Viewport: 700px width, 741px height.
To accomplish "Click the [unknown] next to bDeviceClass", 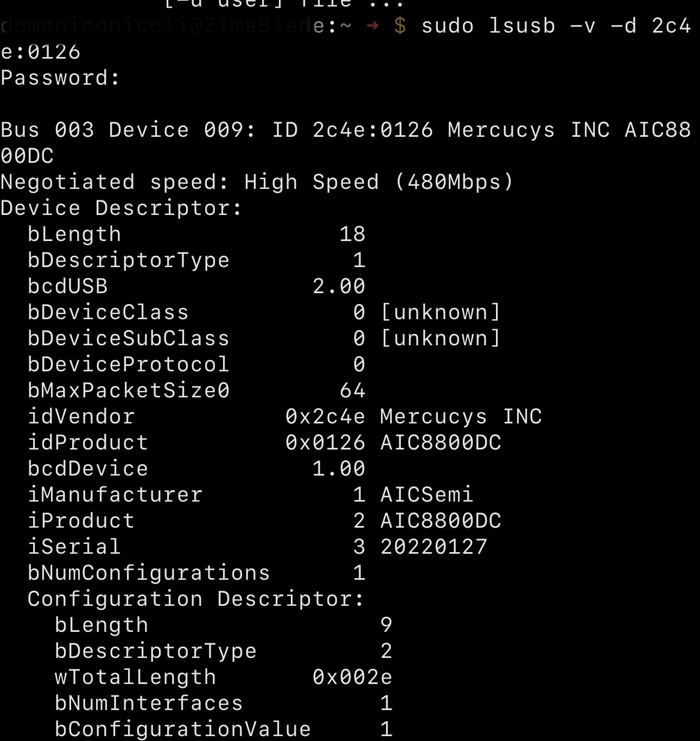I will [441, 313].
